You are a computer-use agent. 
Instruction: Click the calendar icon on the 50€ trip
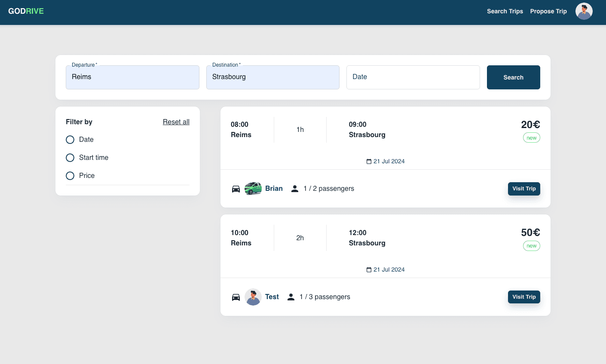pyautogui.click(x=369, y=270)
